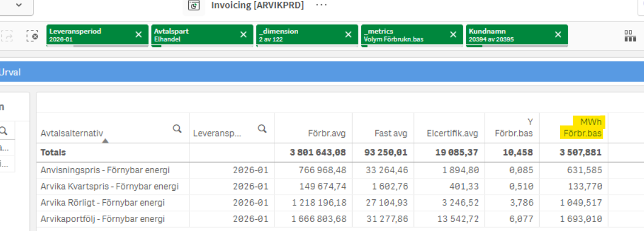
Task: Search in the Leveransp... column
Action: point(262,129)
